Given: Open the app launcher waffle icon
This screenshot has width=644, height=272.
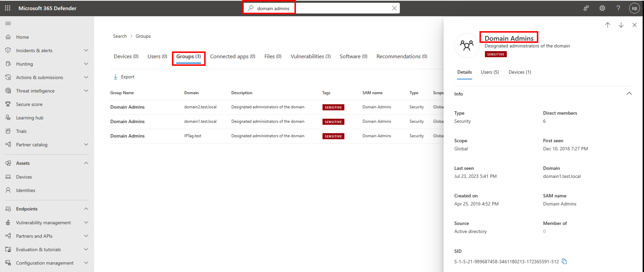Looking at the screenshot, I should click(7, 8).
